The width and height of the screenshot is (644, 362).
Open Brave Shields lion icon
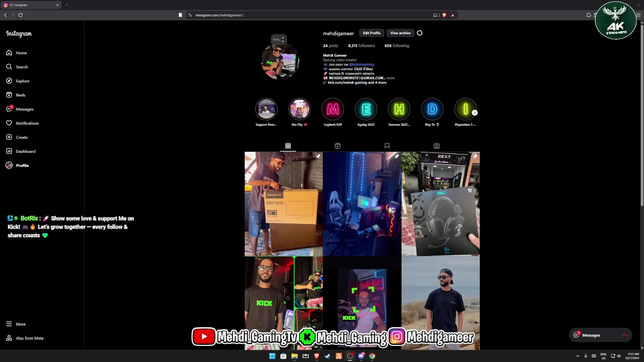444,15
